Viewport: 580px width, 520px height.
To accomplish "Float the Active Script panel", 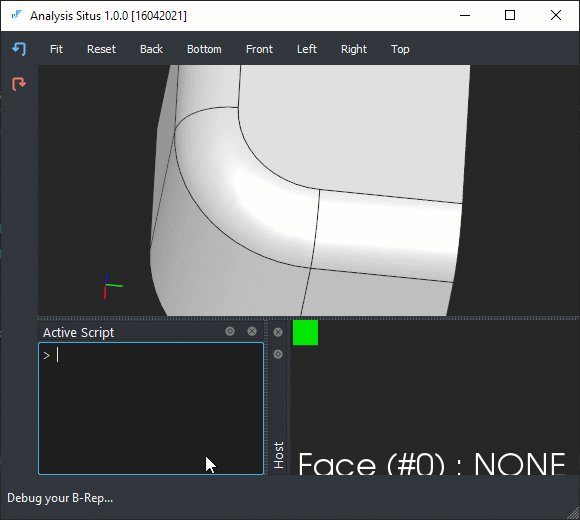I will (230, 331).
